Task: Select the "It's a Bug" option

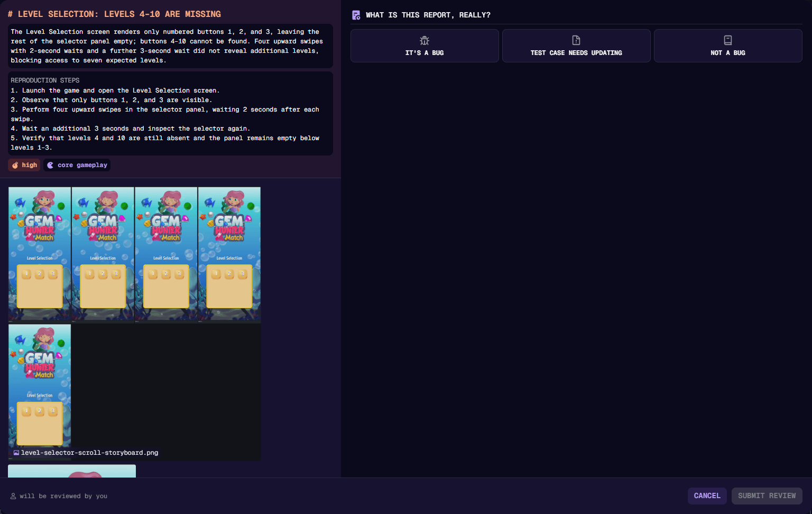Action: coord(425,46)
